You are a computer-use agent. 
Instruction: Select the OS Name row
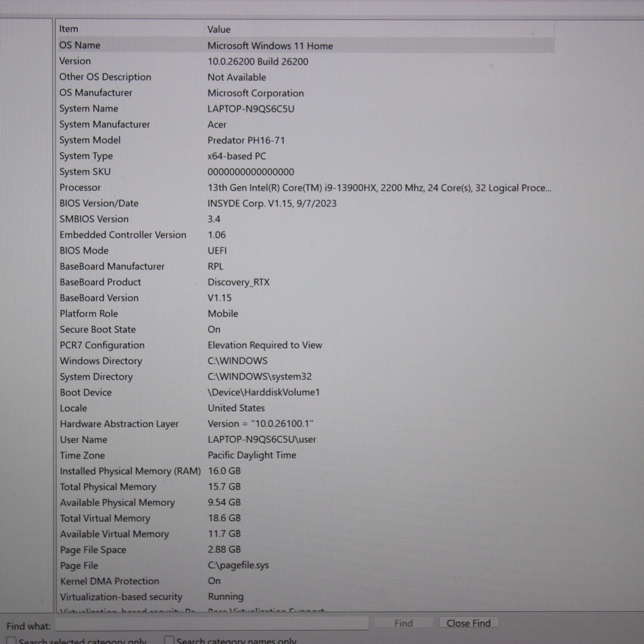[80, 46]
